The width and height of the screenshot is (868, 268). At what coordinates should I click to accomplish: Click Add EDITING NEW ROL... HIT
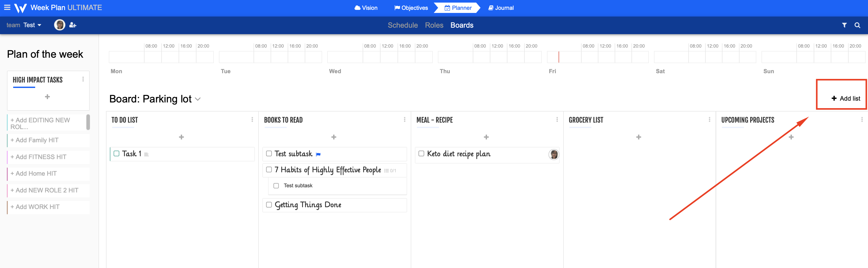pyautogui.click(x=47, y=123)
